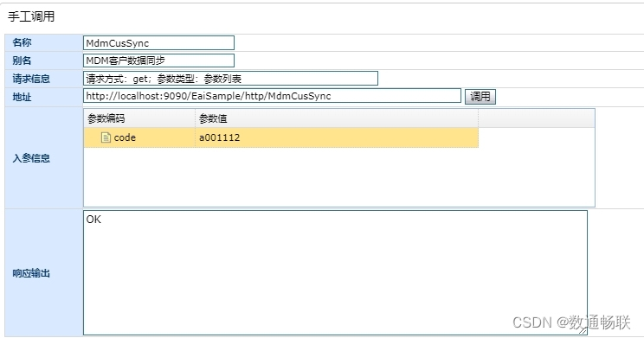Click the 地址 label

tap(22, 97)
